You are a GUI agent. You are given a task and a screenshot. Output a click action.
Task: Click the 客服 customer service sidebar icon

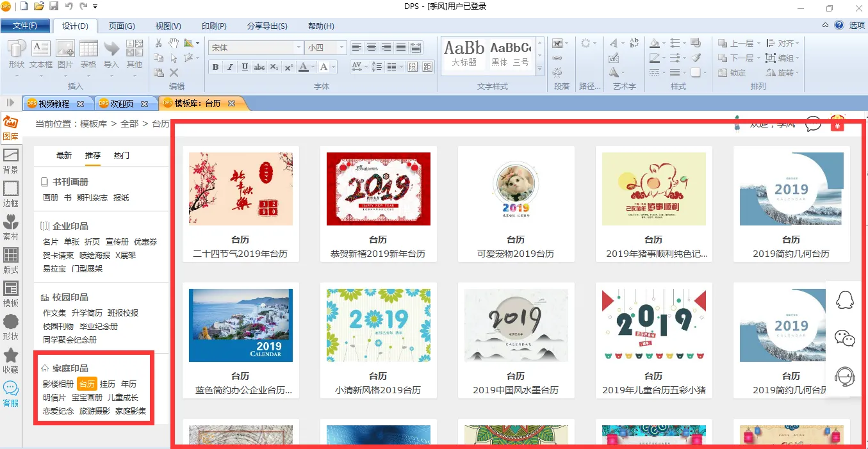pyautogui.click(x=10, y=394)
